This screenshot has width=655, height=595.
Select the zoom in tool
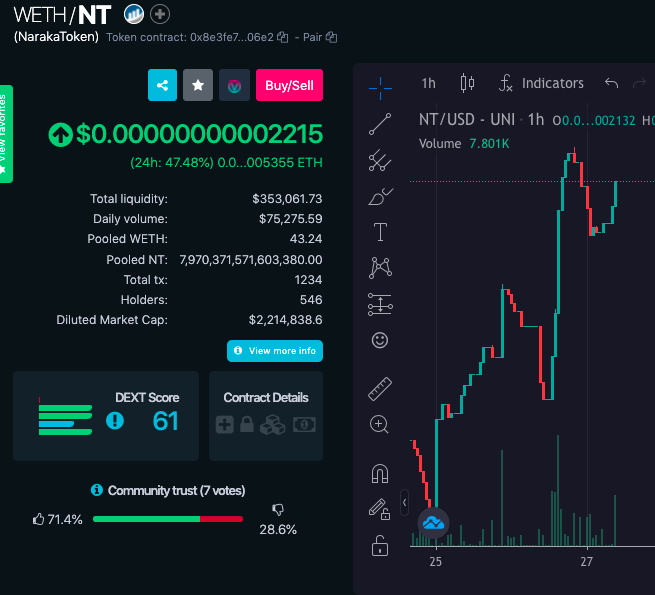(379, 425)
